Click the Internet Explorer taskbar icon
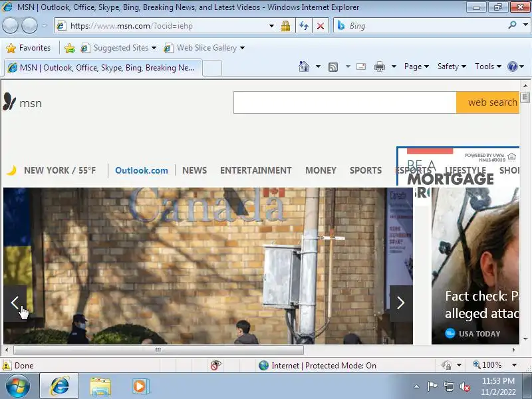This screenshot has height=399, width=532. pos(59,386)
